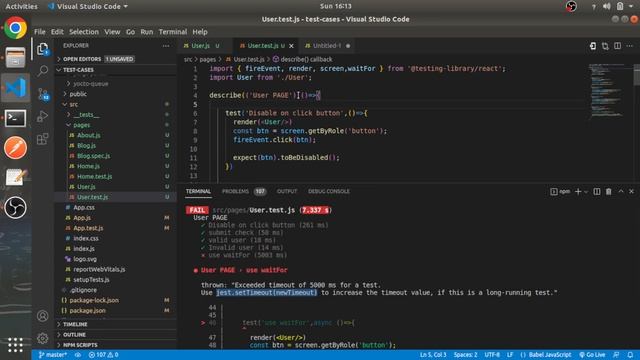640x360 pixels.
Task: Click the notifications bell in status bar
Action: point(630,355)
